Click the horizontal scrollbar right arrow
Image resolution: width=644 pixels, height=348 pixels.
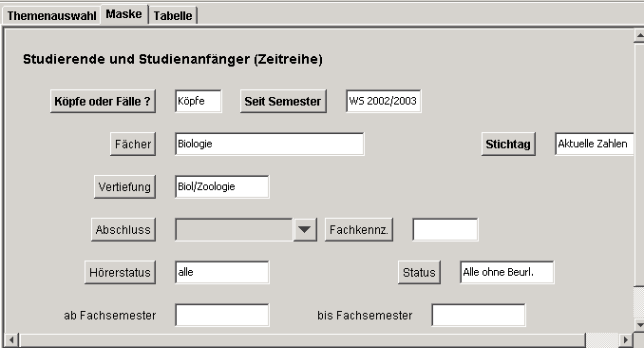(x=626, y=339)
